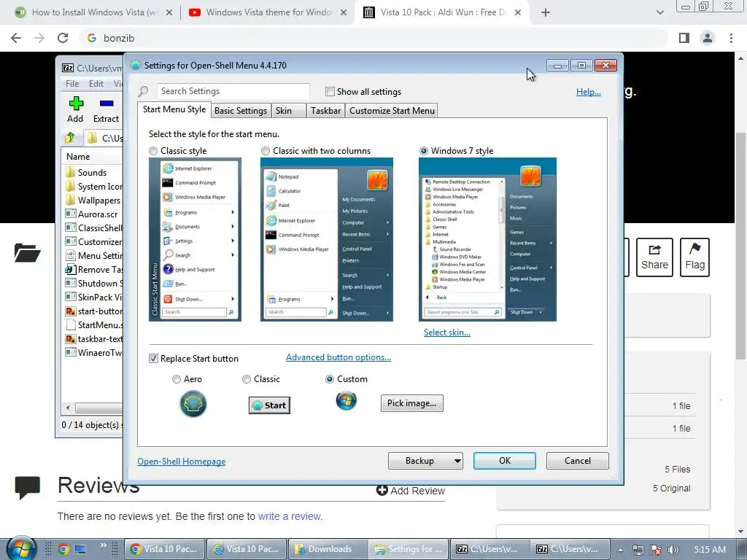Click the up-folder arrow in 7-Zip window
This screenshot has width=747, height=560.
coord(69,138)
